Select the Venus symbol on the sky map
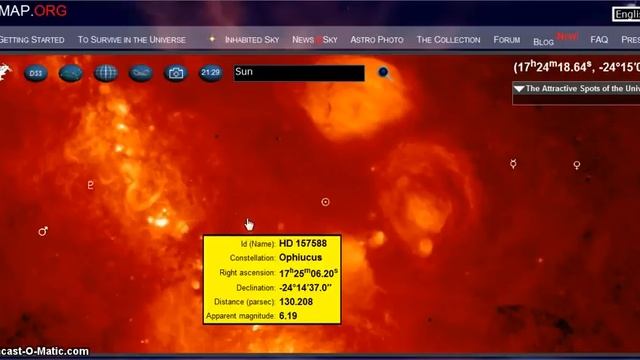This screenshot has height=360, width=640. [x=576, y=165]
